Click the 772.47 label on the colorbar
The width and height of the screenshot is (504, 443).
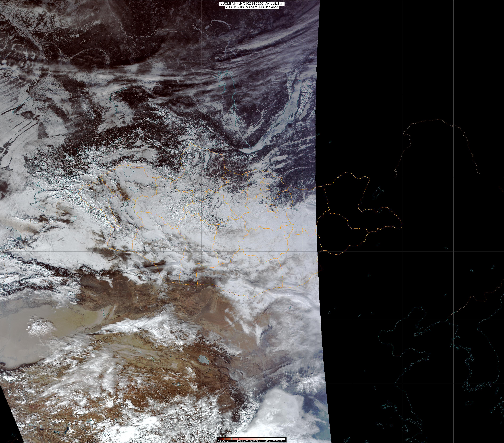click(x=279, y=441)
